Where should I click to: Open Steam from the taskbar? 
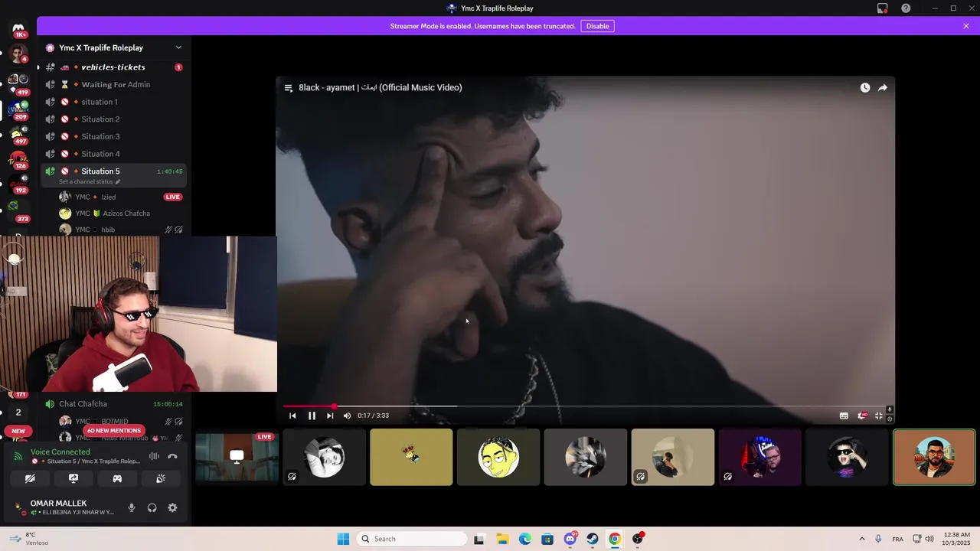[593, 539]
